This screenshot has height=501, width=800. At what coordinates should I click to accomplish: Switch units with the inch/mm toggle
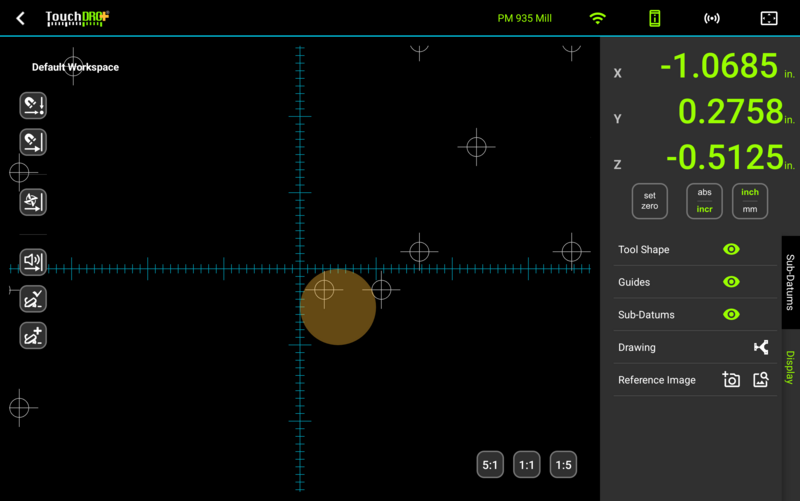click(x=749, y=201)
